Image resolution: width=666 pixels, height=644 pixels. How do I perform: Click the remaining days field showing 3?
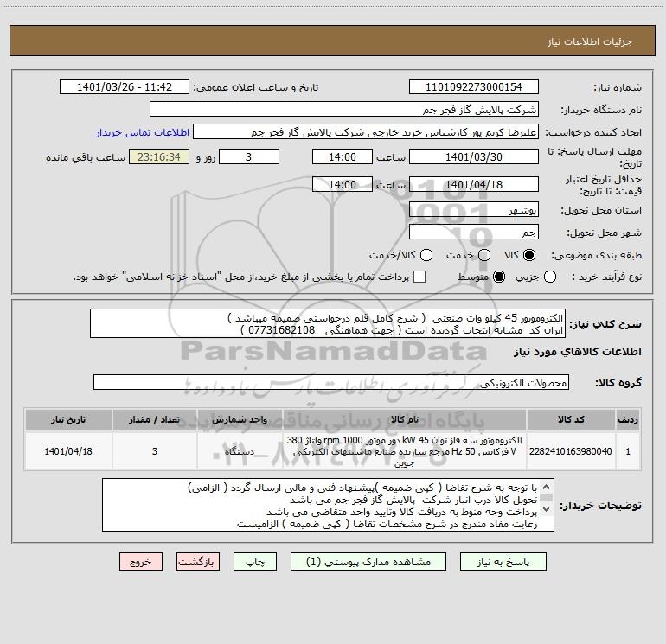click(249, 156)
